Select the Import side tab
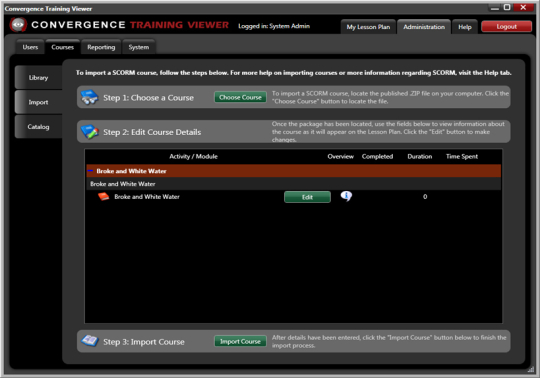Image resolution: width=540 pixels, height=378 pixels. click(39, 102)
